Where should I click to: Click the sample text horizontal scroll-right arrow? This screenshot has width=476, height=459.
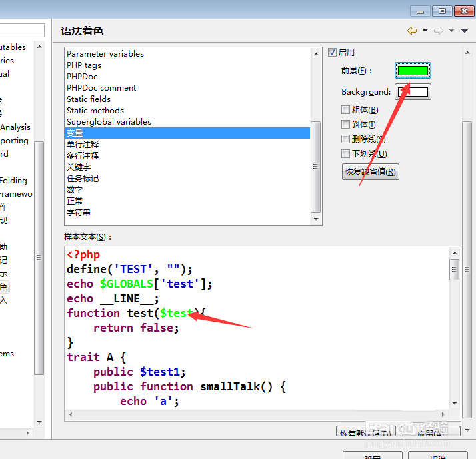[443, 414]
